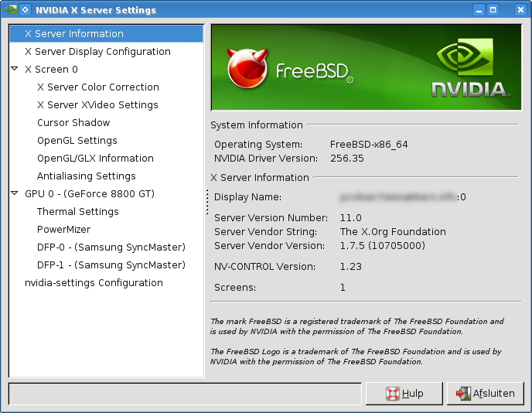Click the Server Vendor String: label

click(x=266, y=232)
